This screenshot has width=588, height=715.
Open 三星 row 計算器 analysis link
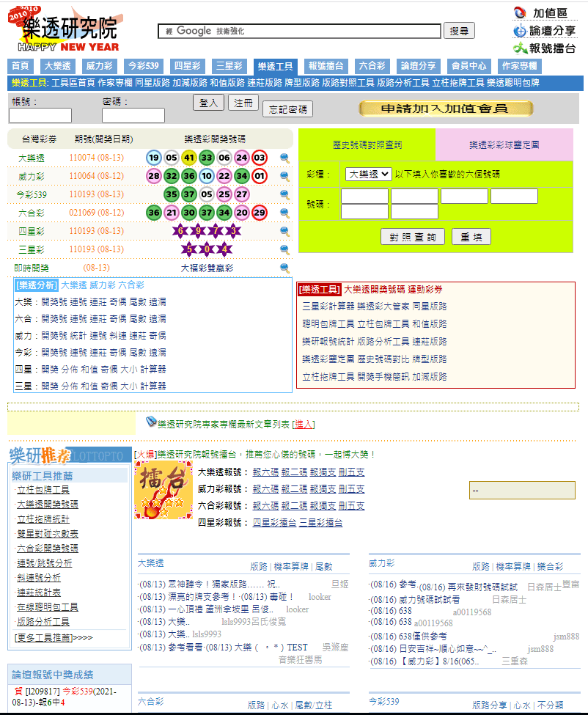[x=153, y=386]
